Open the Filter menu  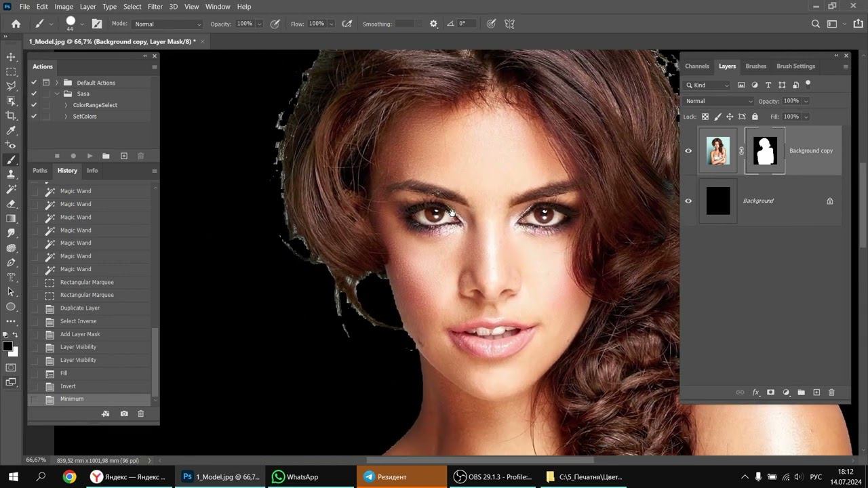point(155,6)
